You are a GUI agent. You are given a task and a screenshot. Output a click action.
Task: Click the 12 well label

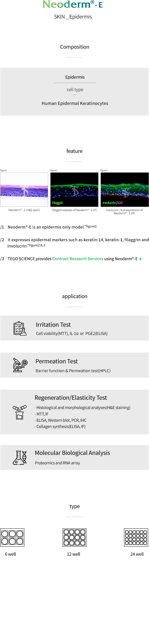(73, 554)
